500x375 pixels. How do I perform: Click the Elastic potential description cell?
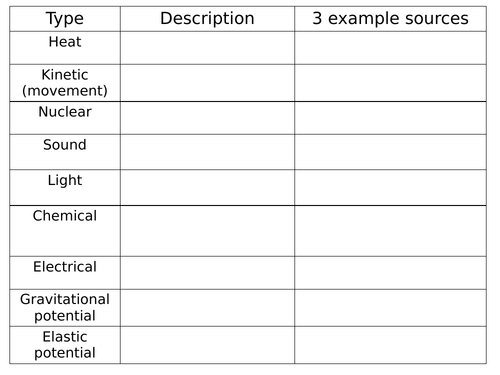pos(207,345)
